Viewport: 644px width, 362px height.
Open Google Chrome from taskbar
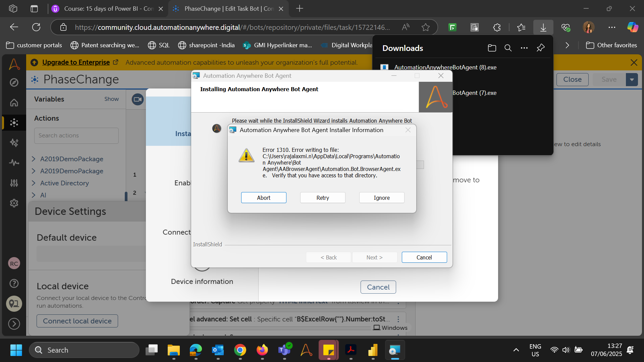[x=240, y=350]
